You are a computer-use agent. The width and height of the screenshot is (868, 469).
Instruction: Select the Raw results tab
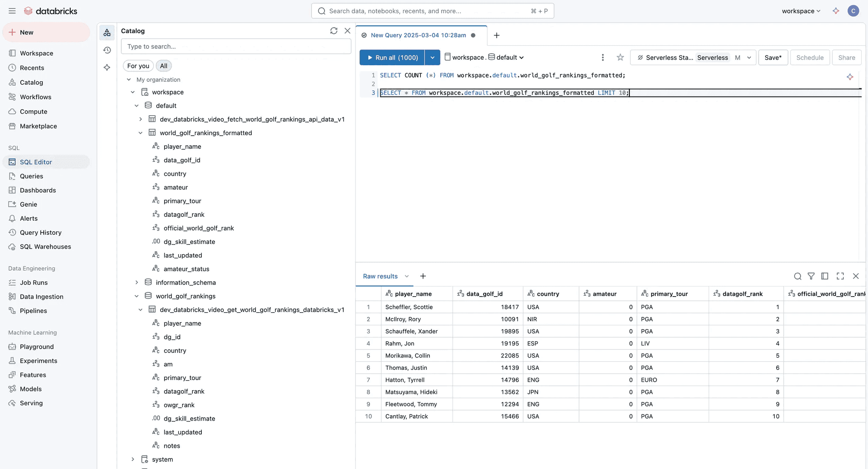click(x=380, y=276)
